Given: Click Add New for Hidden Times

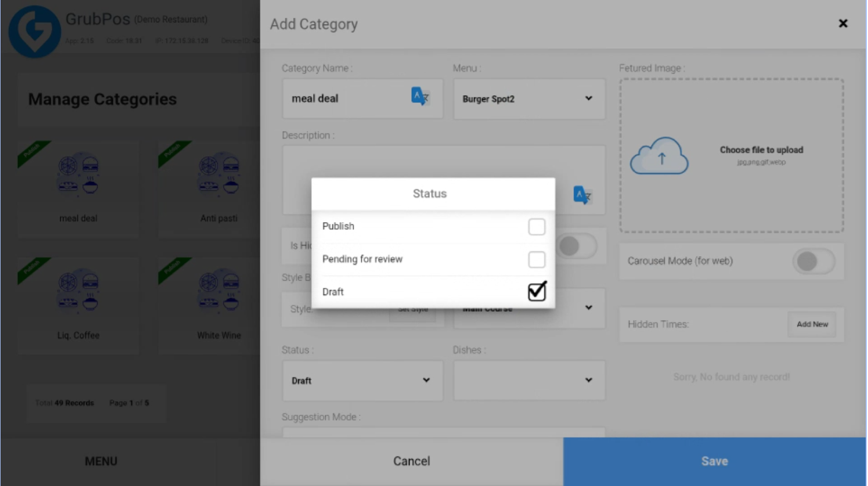Looking at the screenshot, I should pos(812,324).
